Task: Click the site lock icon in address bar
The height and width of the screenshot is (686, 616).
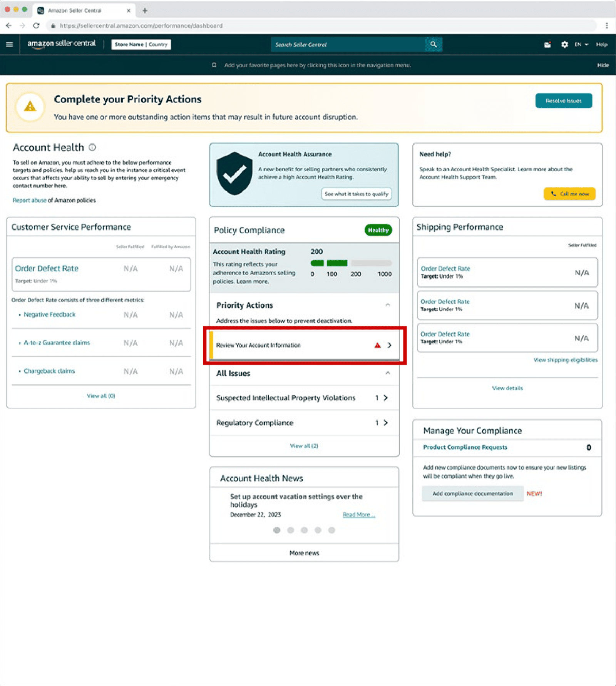Action: click(x=53, y=26)
